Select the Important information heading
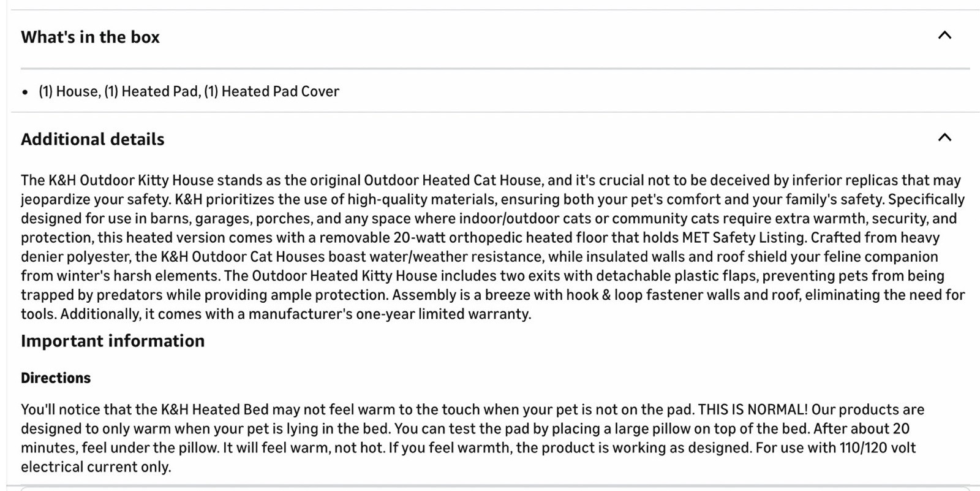 (113, 341)
